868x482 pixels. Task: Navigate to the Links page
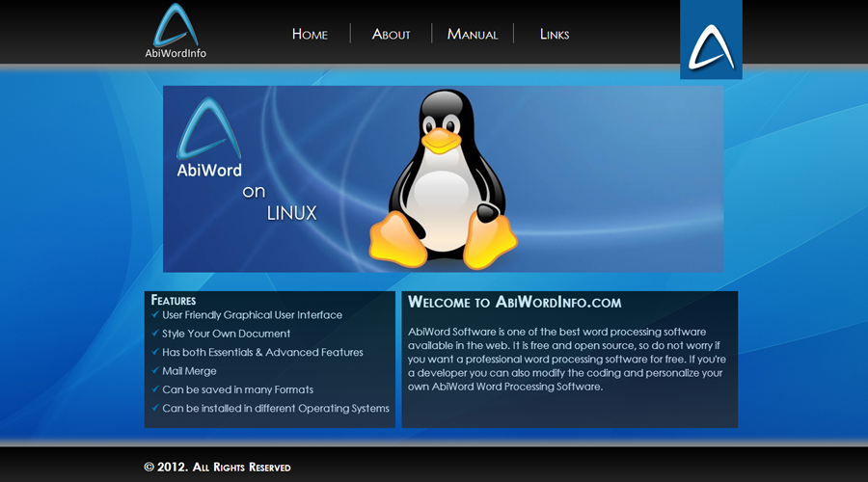[x=555, y=35]
